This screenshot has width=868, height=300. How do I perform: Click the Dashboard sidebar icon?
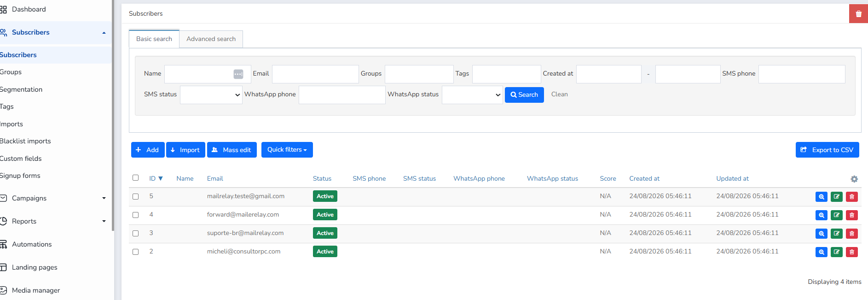(x=3, y=9)
